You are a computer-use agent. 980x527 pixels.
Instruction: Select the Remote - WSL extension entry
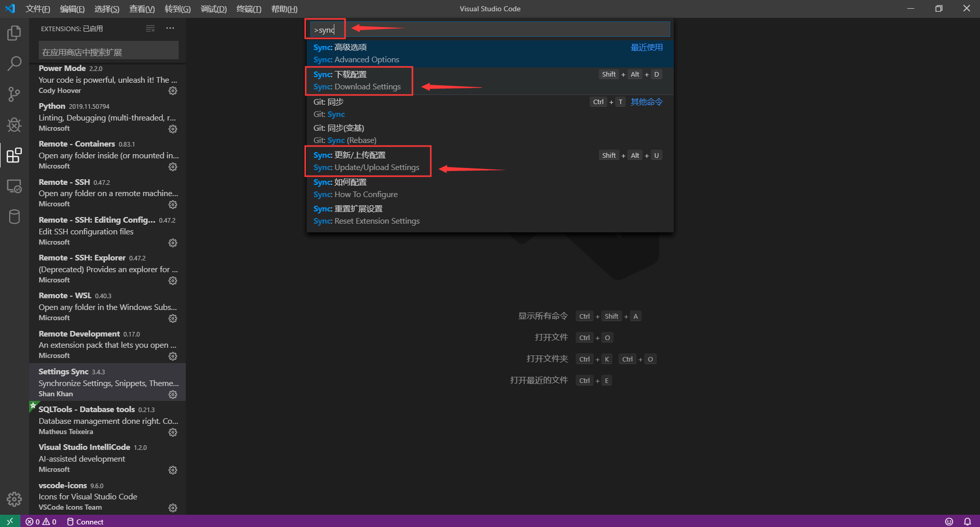click(107, 307)
